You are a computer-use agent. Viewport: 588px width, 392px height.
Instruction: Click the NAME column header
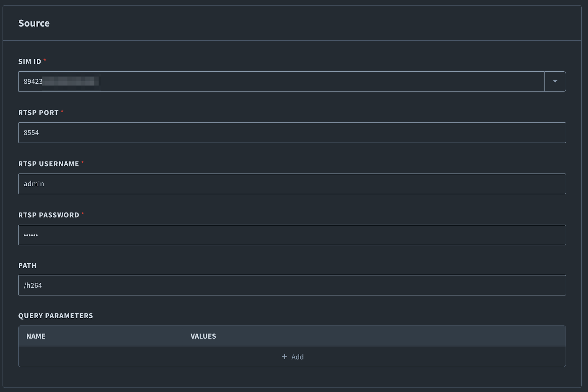click(36, 336)
